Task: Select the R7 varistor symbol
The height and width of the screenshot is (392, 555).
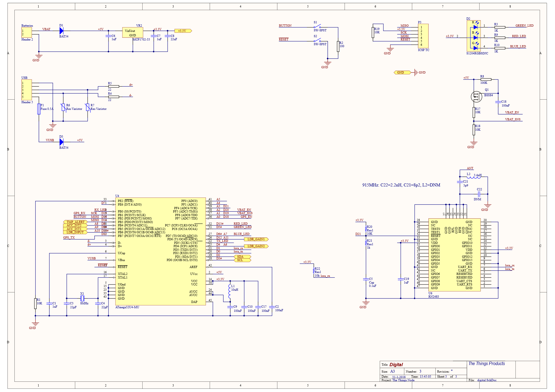Action: (88, 107)
